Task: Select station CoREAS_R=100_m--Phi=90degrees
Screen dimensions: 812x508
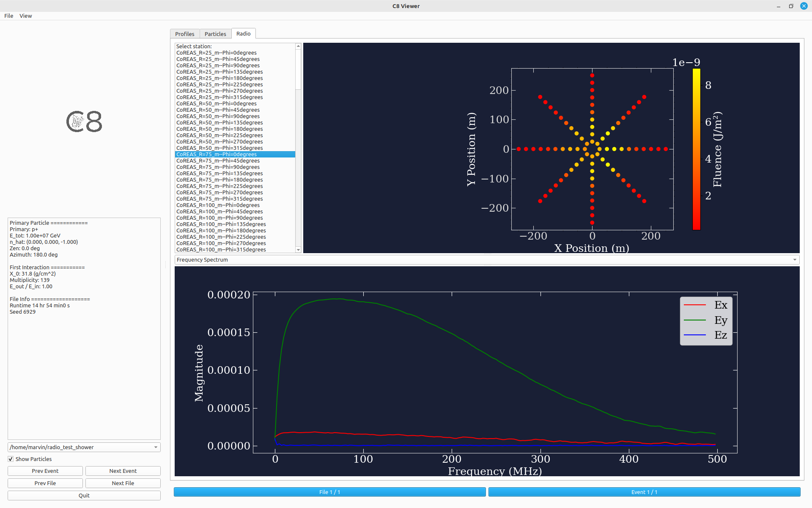Action: [x=219, y=218]
